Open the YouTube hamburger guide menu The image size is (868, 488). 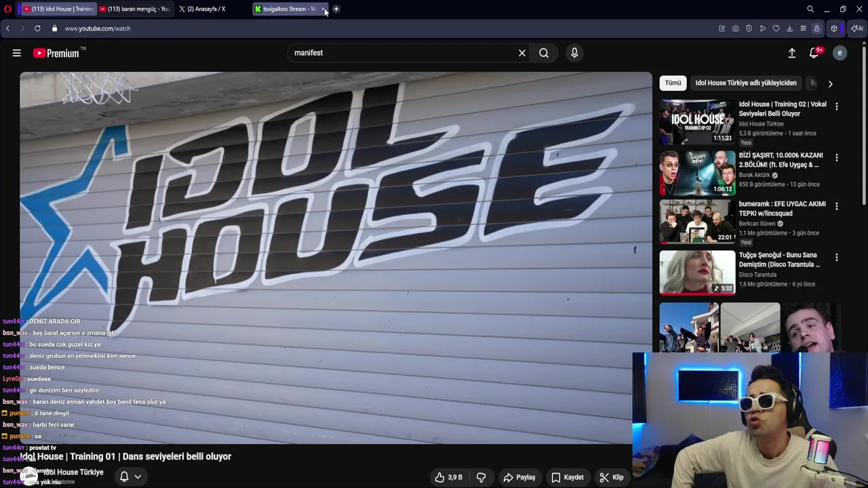coord(16,53)
